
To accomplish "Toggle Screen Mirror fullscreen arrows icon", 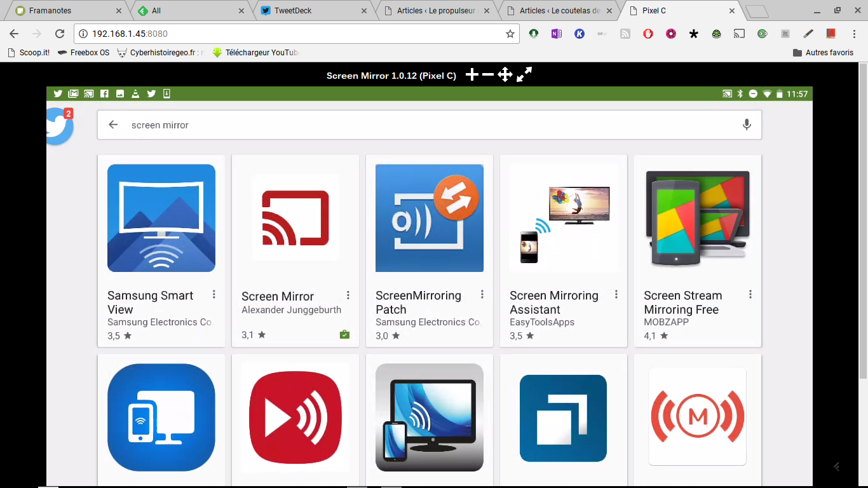I will 524,74.
